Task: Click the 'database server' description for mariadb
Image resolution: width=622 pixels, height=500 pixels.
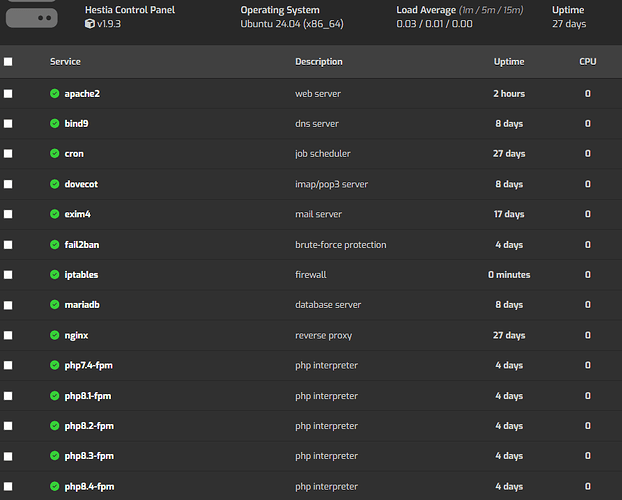Action: point(328,305)
